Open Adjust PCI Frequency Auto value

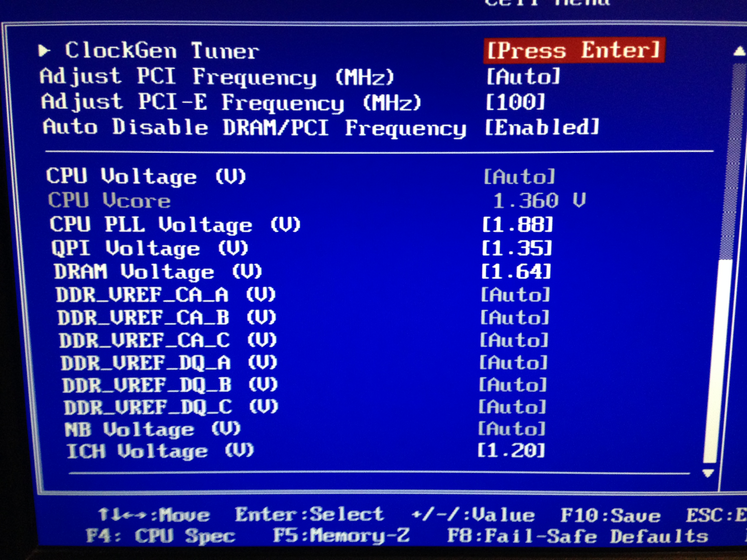[523, 76]
